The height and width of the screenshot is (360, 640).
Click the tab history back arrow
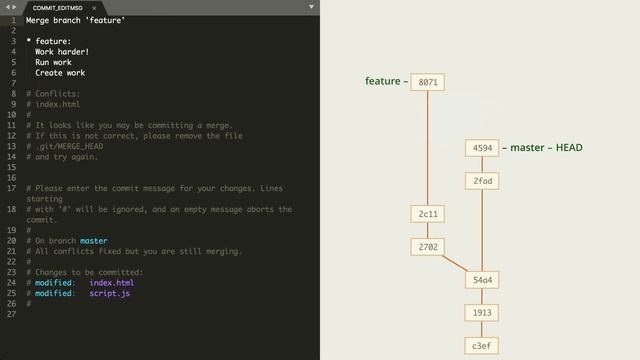7,7
